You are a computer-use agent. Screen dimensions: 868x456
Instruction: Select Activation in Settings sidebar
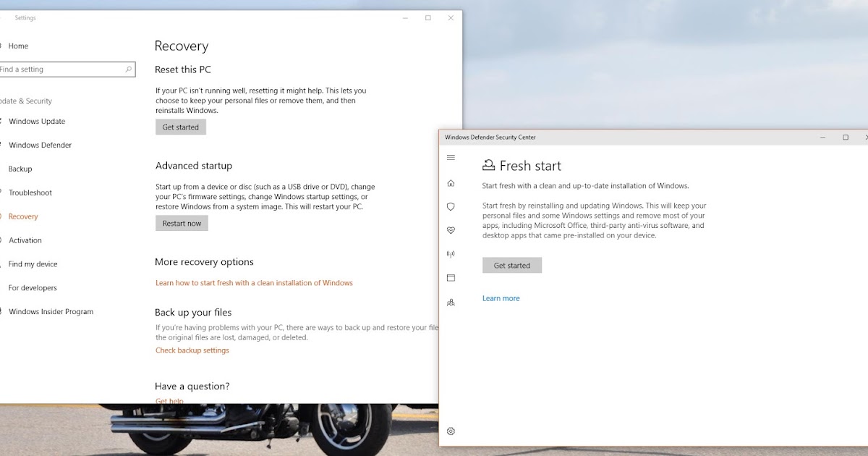coord(25,240)
